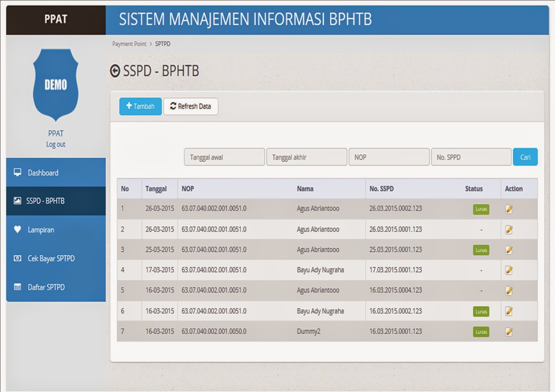This screenshot has width=555, height=392.
Task: Edit Bayu Ady Nugraha's 17-03-2015 entry with pencil icon
Action: coord(509,270)
